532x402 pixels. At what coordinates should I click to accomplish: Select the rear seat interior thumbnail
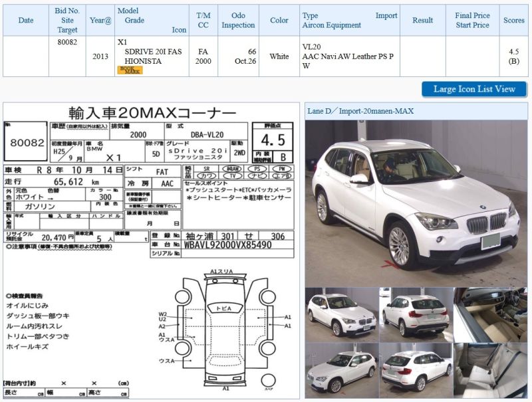tap(491, 371)
